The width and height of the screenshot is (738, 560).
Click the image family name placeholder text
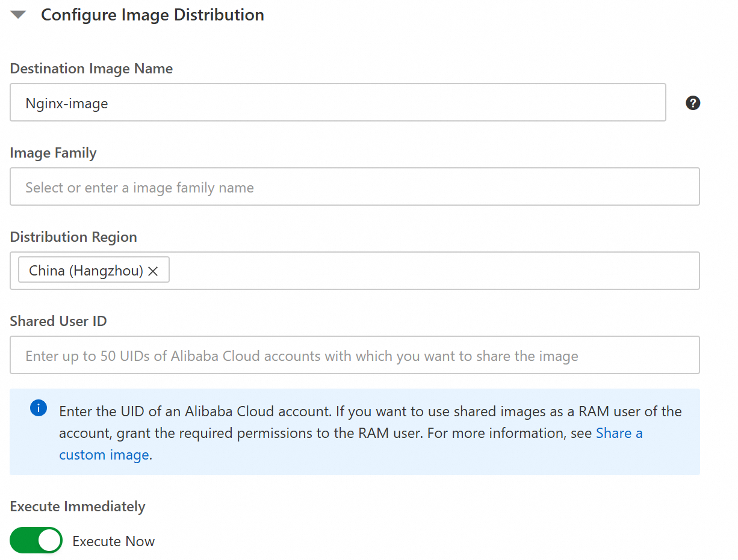[x=140, y=188]
